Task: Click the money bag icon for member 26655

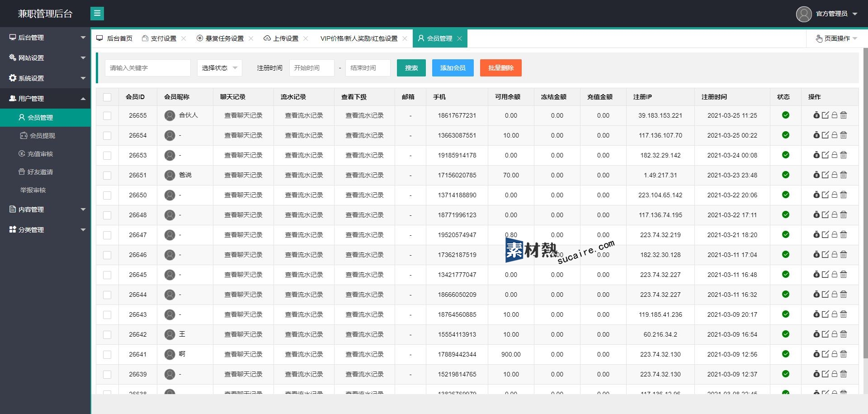Action: [x=816, y=115]
